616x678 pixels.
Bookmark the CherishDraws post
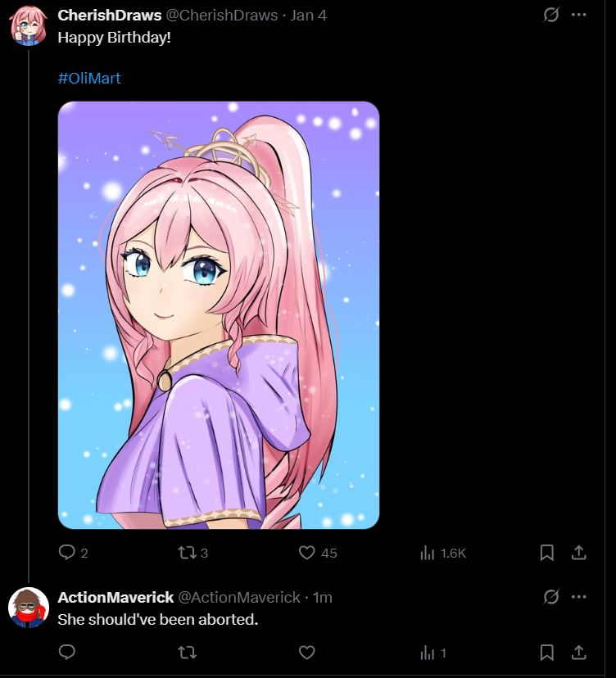(x=547, y=553)
